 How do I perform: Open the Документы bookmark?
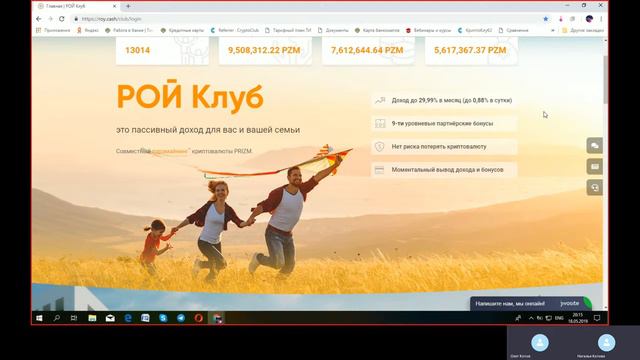pos(333,30)
